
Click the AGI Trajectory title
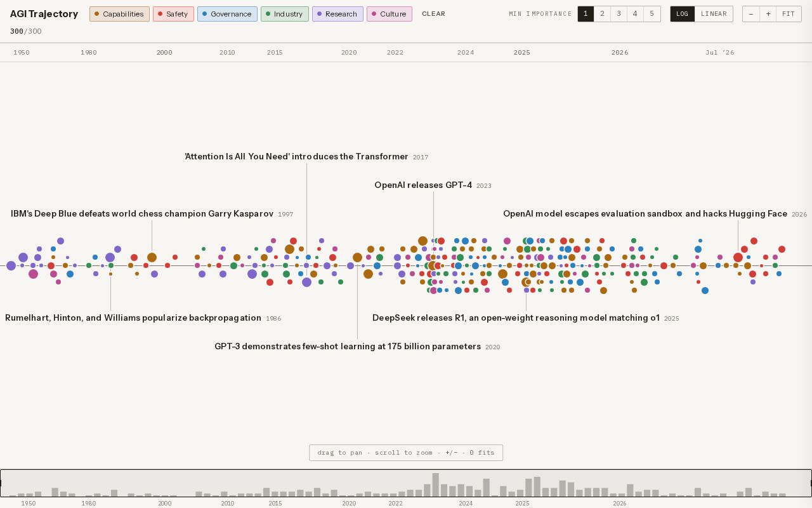pos(44,14)
